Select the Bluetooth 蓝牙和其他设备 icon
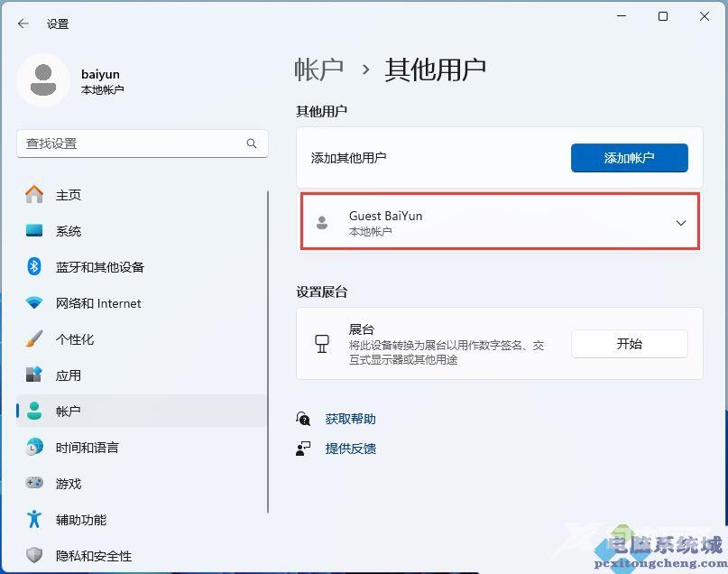 [34, 266]
